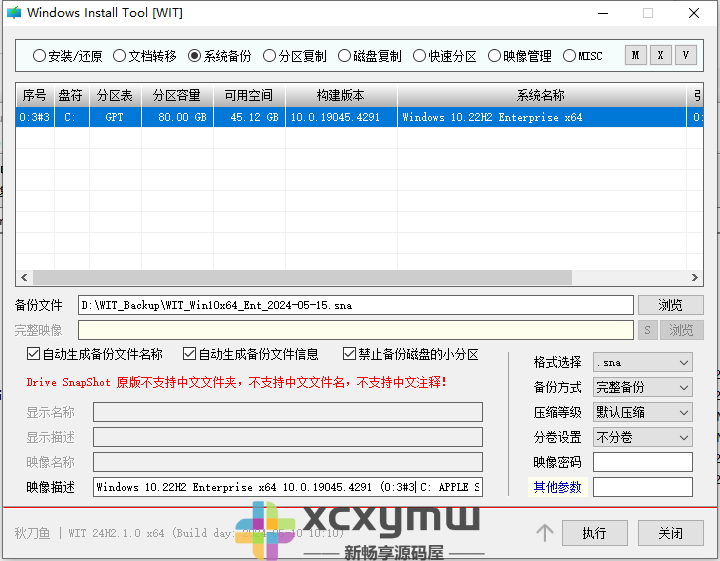720x561 pixels.
Task: Select the 安装/还原 radio button
Action: 67,56
